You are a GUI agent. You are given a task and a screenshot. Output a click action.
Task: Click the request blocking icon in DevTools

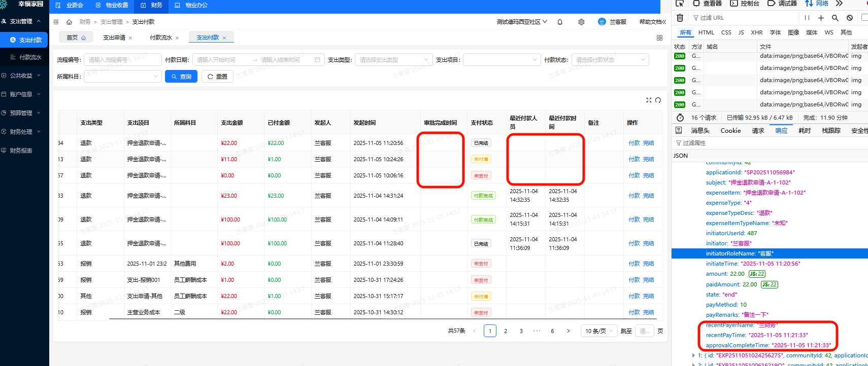(849, 18)
